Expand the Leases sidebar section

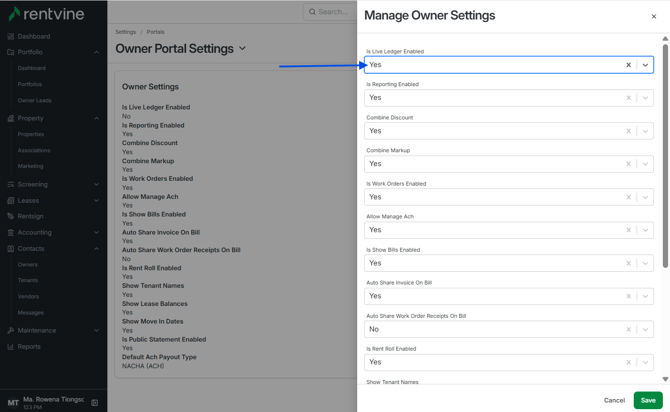97,200
